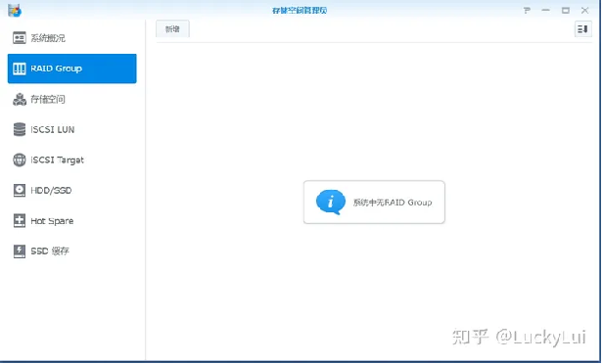Click the 系统概况 overview icon

pos(20,37)
